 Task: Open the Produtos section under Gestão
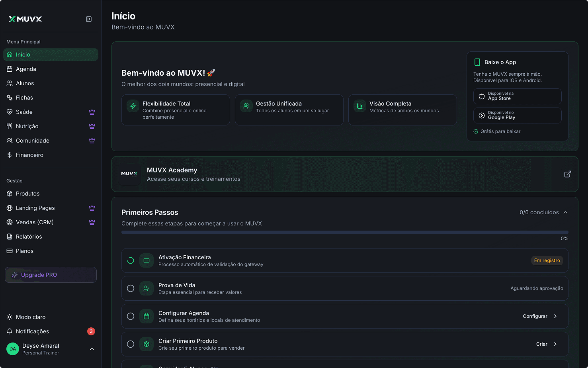(28, 193)
